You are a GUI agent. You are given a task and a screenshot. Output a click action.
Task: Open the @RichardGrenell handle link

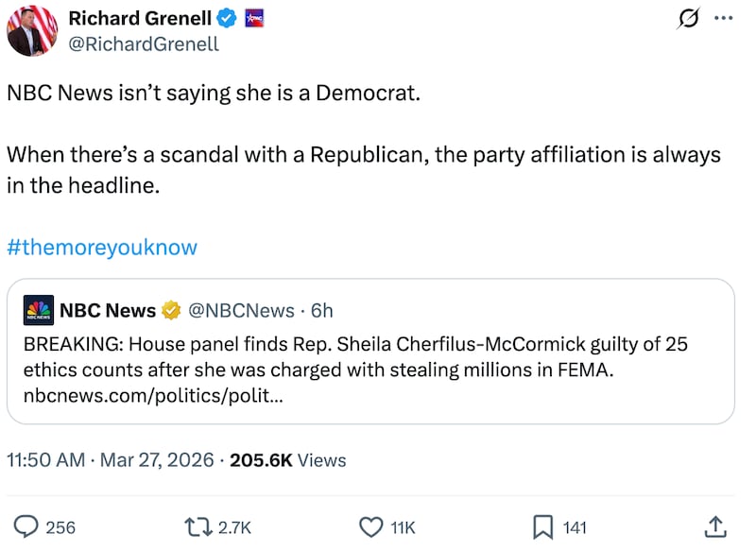144,43
